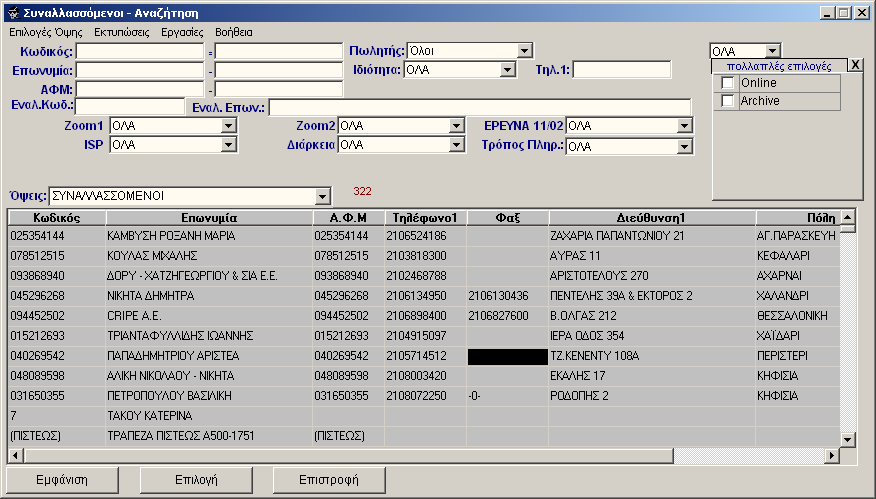Click the Επωνυμία search input field
876x499 pixels.
click(139, 70)
